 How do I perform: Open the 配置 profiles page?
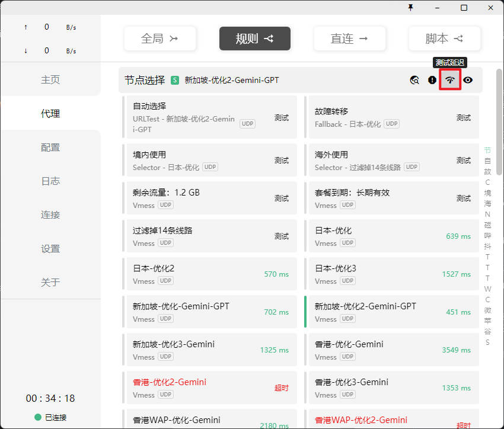click(50, 148)
